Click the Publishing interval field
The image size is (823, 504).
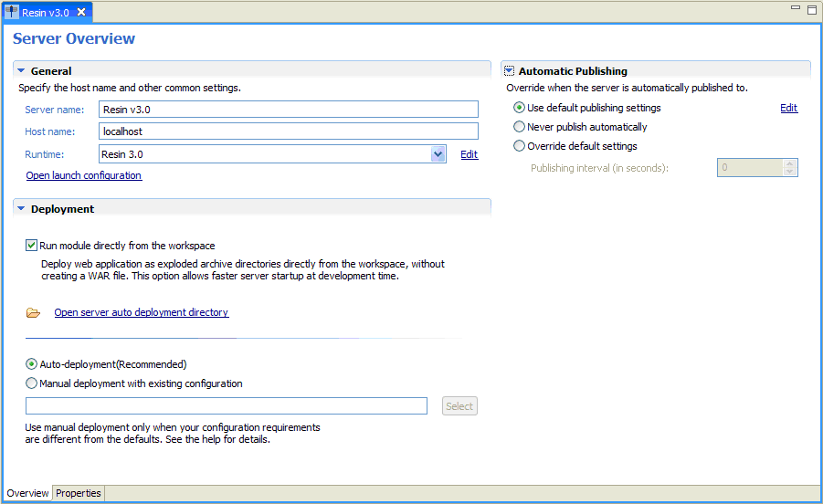750,167
